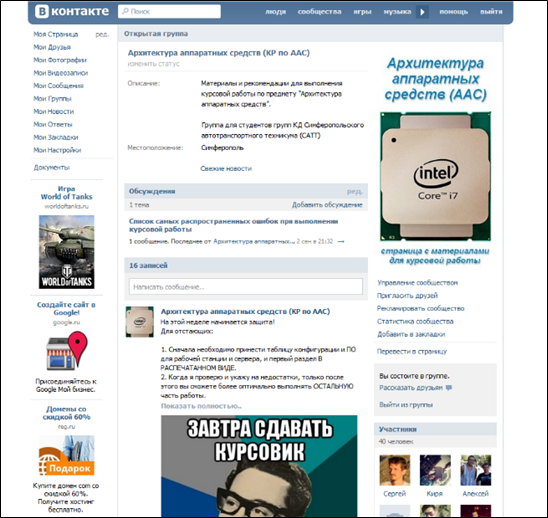Open Мои Настройки
Image resolution: width=548 pixels, height=518 pixels.
click(x=57, y=150)
